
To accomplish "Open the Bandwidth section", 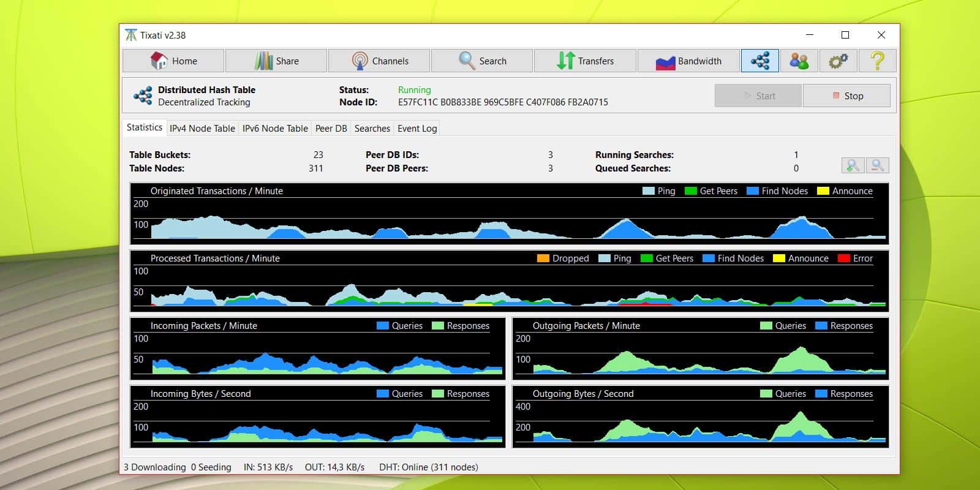I will (688, 61).
